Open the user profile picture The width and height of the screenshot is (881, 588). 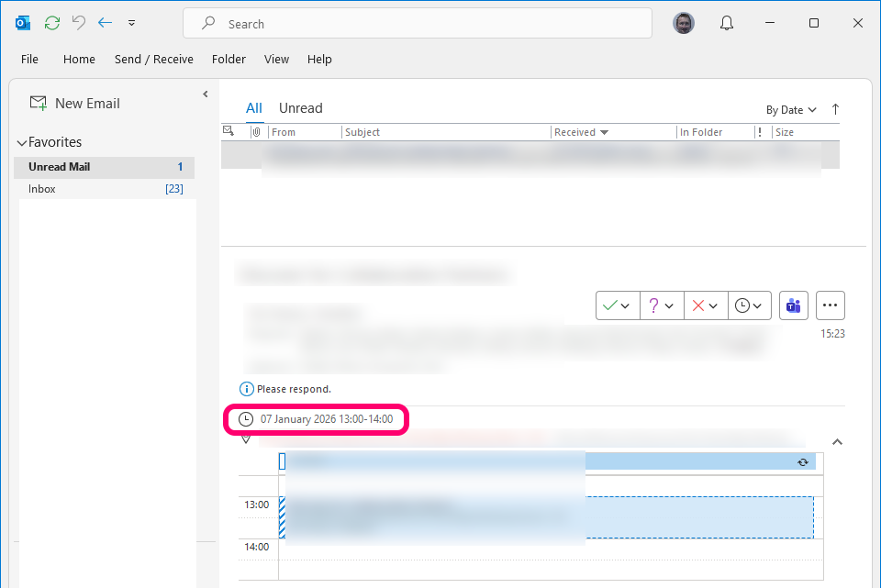point(683,23)
